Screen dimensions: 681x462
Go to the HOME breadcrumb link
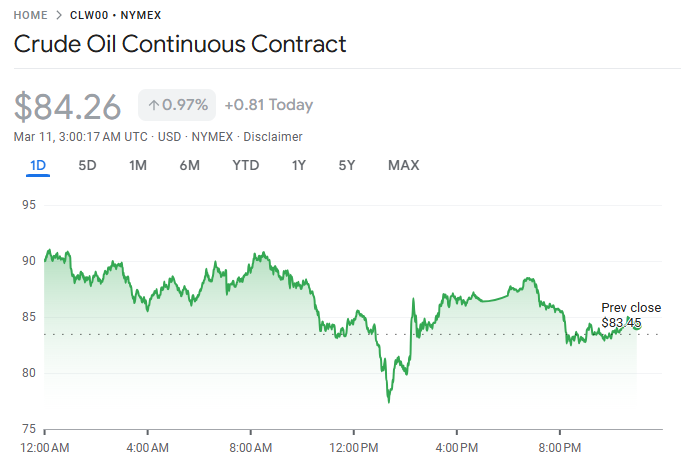pyautogui.click(x=30, y=16)
